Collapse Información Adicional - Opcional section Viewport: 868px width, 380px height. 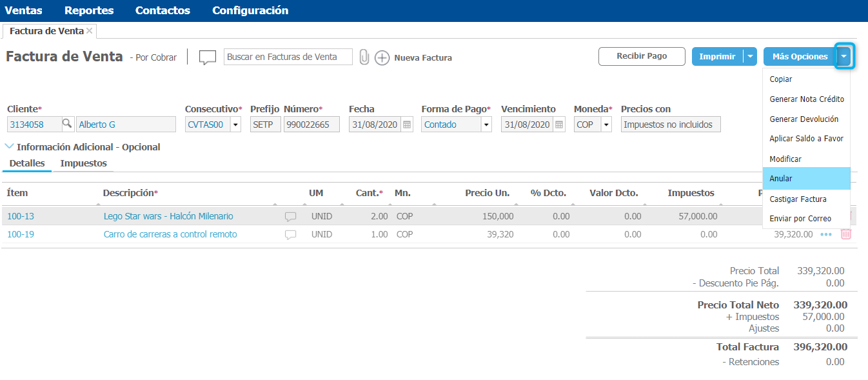coord(9,147)
